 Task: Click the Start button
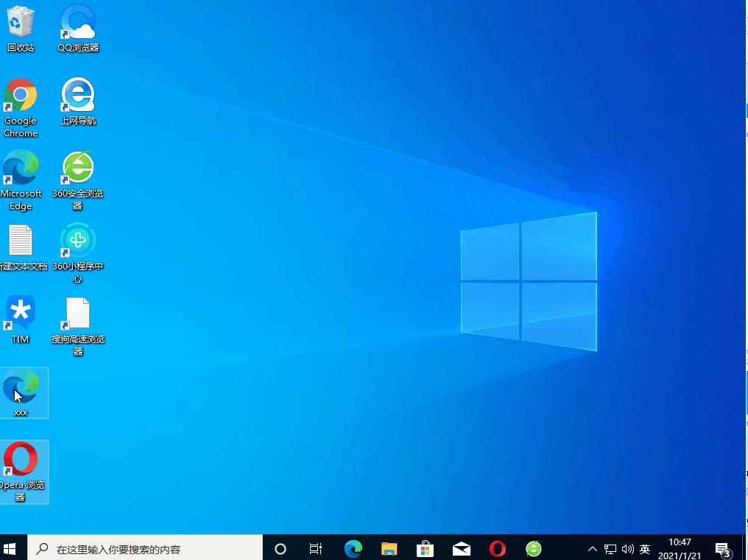click(x=11, y=548)
